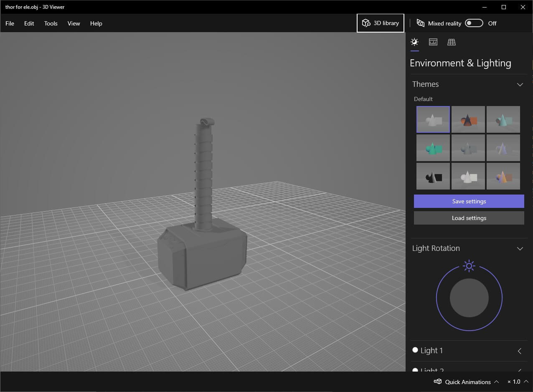Image resolution: width=533 pixels, height=392 pixels.
Task: Toggle the Light 1 radio indicator
Action: tap(415, 350)
